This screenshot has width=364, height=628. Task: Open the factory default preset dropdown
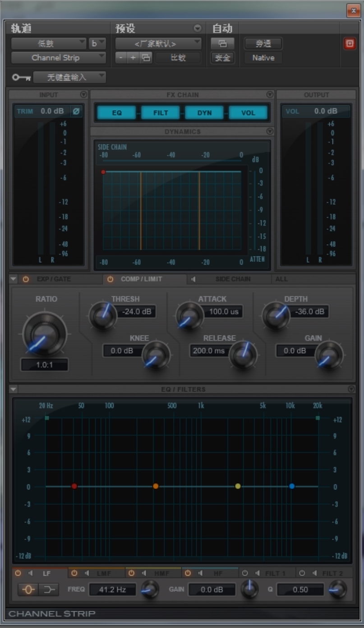click(158, 44)
